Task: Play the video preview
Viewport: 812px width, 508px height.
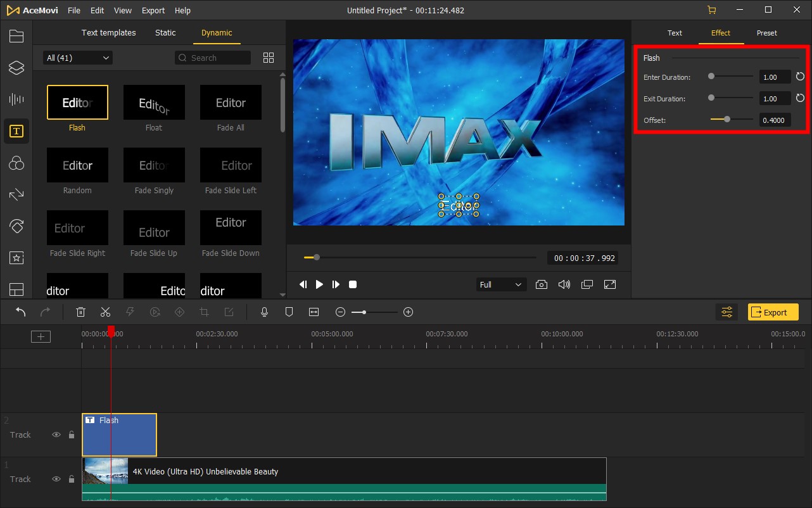Action: [x=319, y=285]
